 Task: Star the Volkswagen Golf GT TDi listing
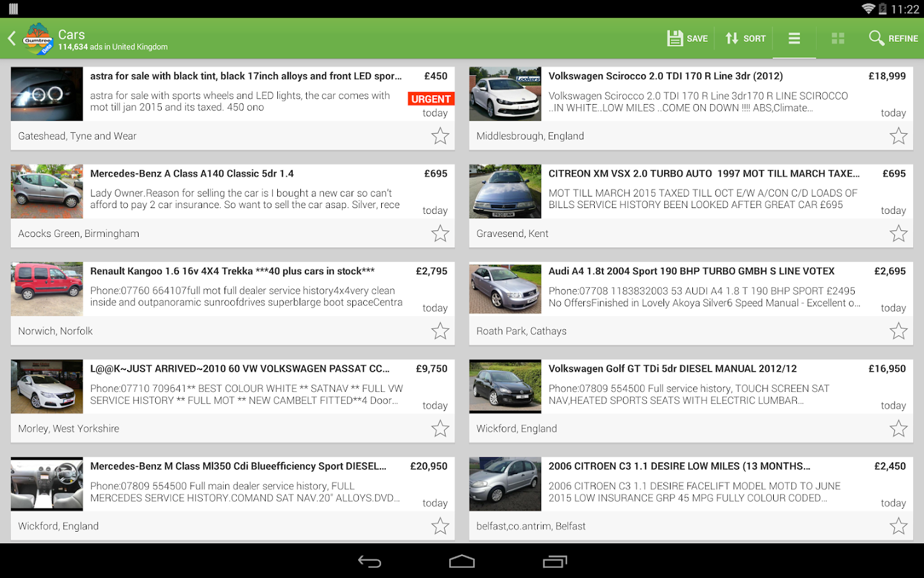point(898,429)
